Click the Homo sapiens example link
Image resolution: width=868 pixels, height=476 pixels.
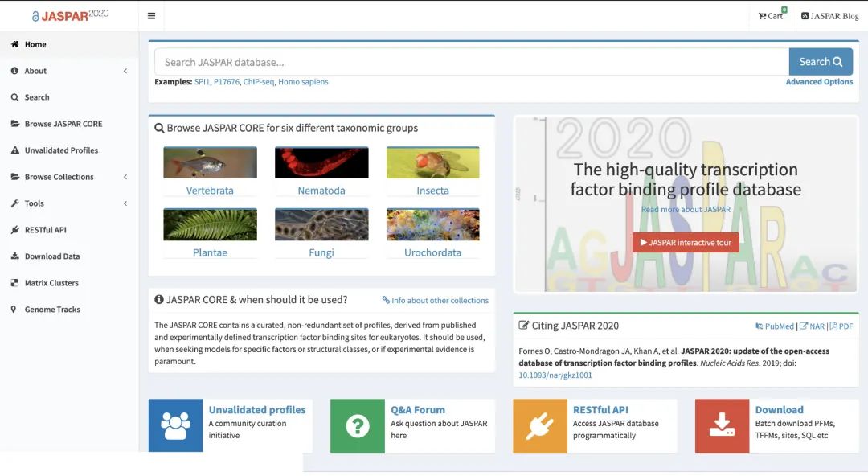[303, 81]
